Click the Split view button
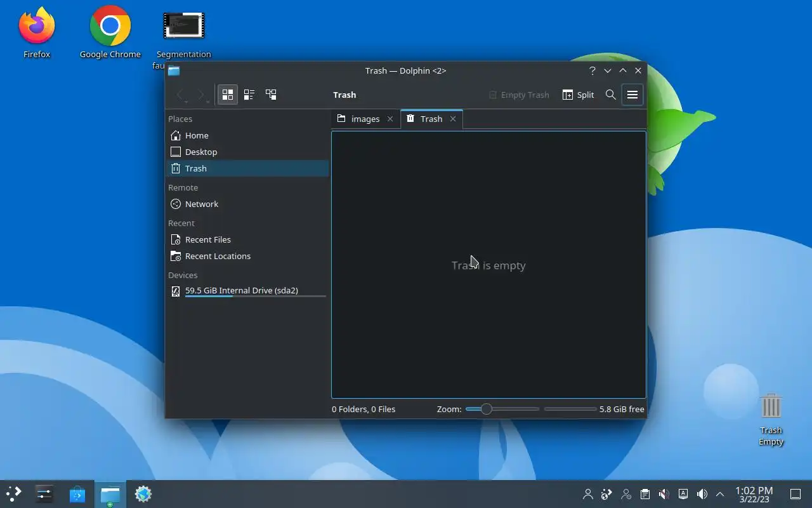Image resolution: width=812 pixels, height=508 pixels. pos(578,95)
